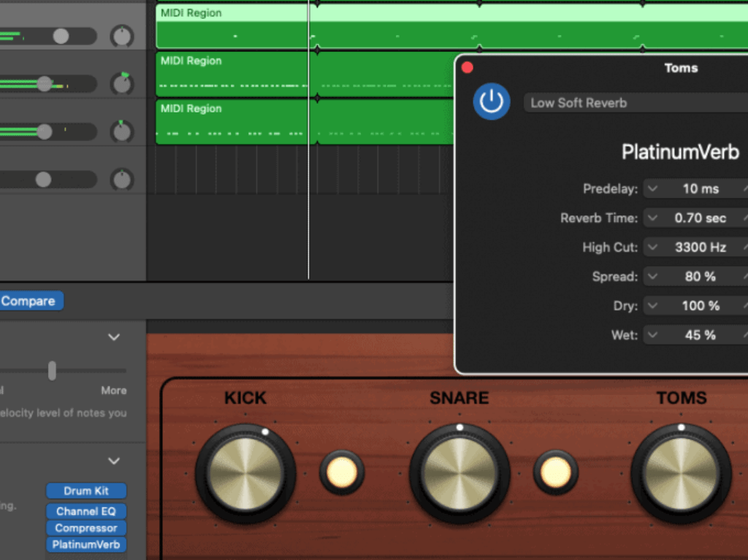
Task: Select the Reverb Time value 0.70 sec
Action: 701,218
